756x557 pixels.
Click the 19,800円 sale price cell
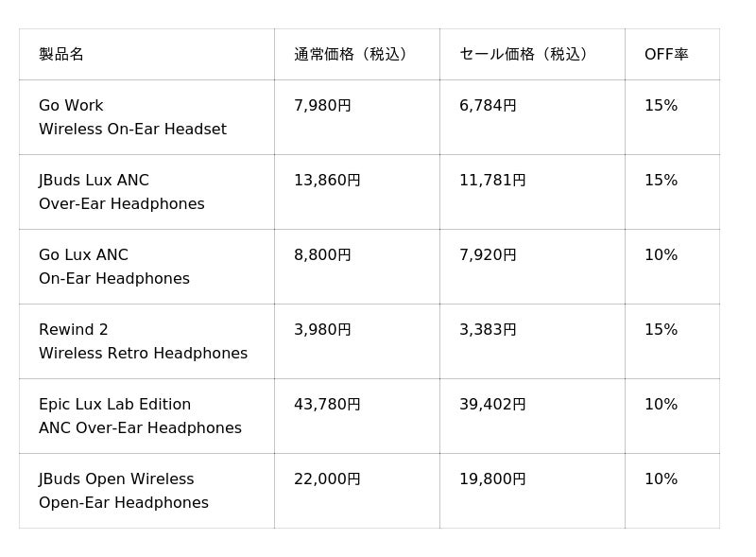[x=492, y=479]
